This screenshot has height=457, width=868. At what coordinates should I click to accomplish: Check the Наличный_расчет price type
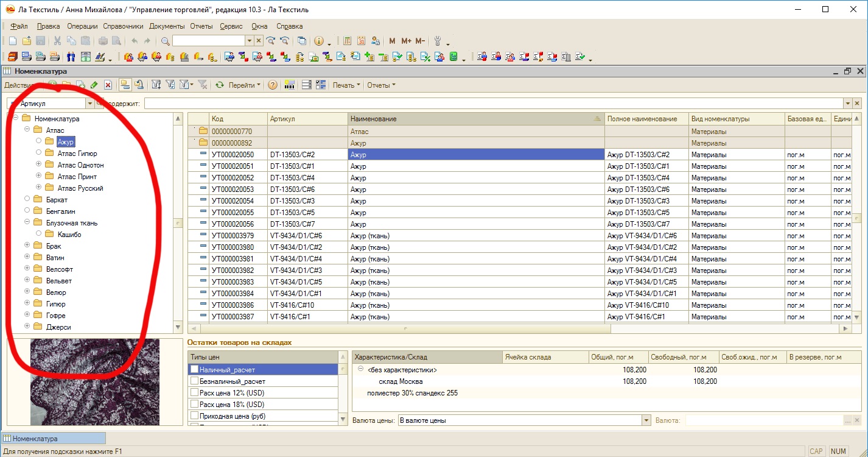[194, 369]
